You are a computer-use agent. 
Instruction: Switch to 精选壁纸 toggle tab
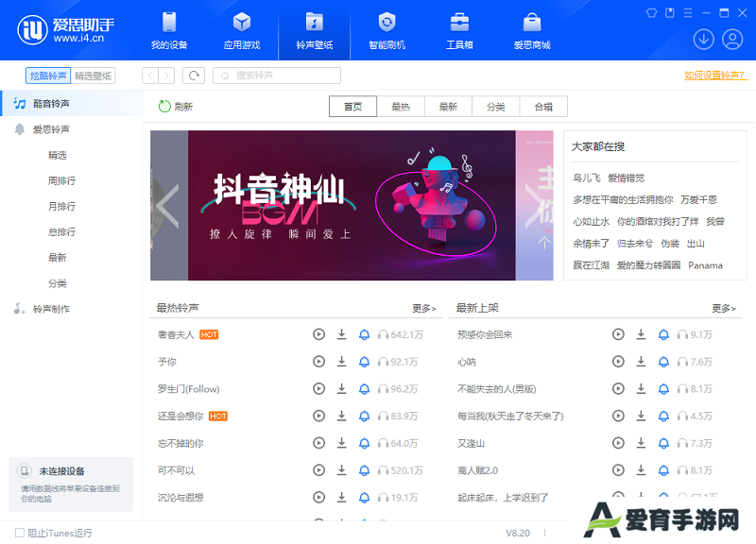coord(93,76)
